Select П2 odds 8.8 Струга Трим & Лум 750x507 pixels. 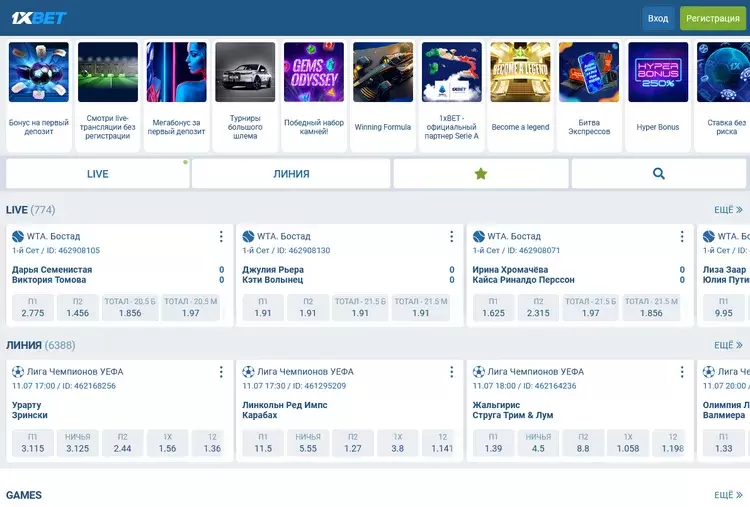(x=583, y=443)
